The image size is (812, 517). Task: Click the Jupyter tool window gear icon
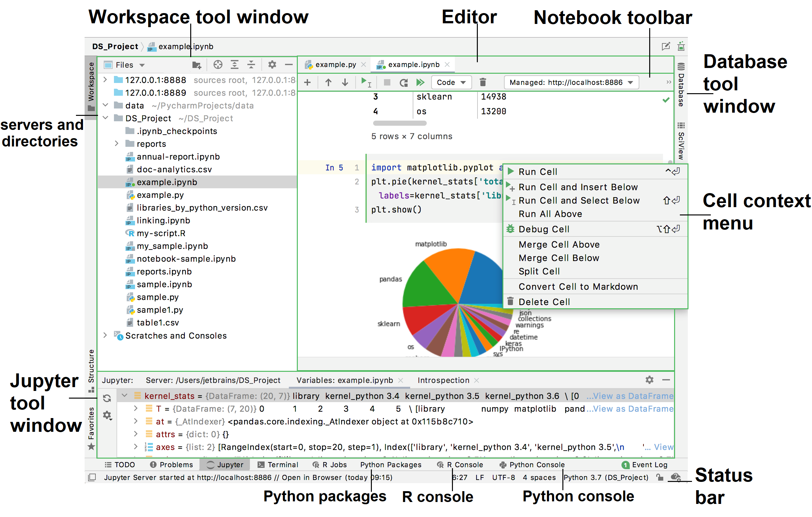(x=650, y=379)
